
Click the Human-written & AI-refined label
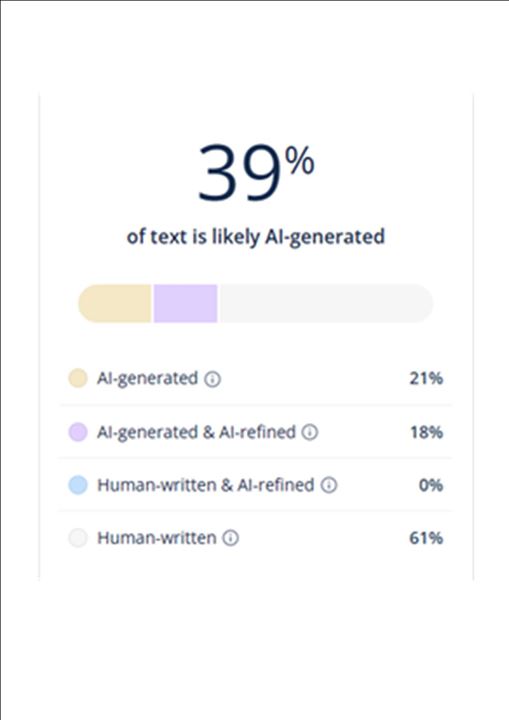click(206, 485)
